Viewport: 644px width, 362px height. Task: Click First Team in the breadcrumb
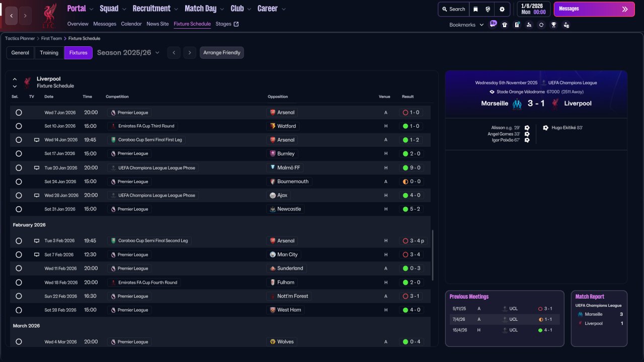point(52,38)
